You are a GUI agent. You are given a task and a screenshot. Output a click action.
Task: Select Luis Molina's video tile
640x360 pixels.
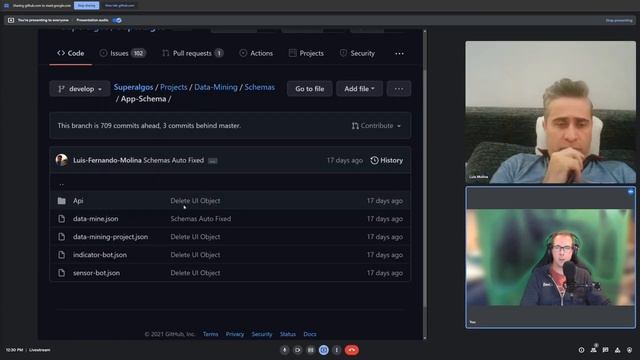pyautogui.click(x=550, y=112)
